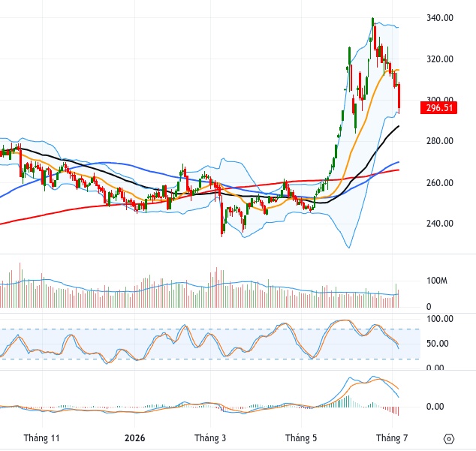Select the 100M volume axis label
Screen dimensions: 476x451
point(437,281)
